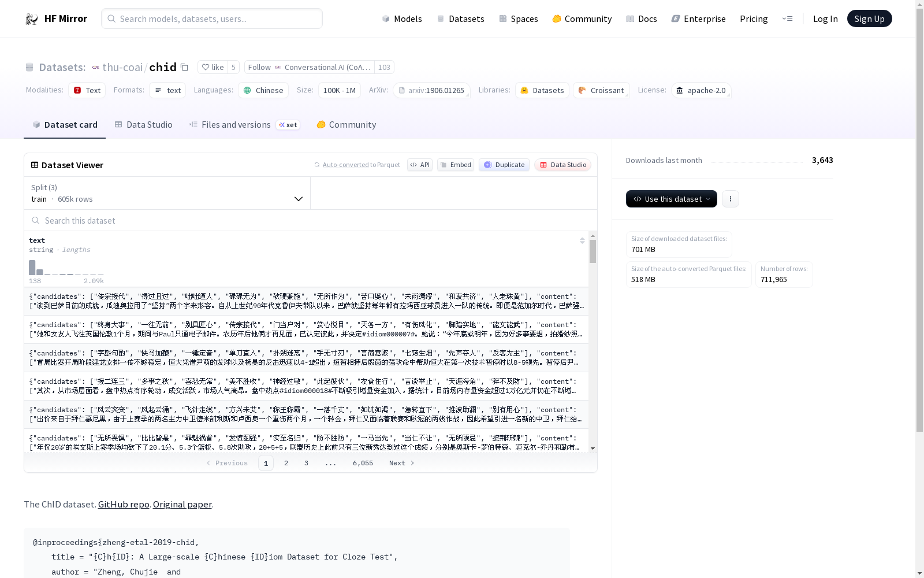
Task: Select the row beginning "终身大事" candidates
Action: 306,329
